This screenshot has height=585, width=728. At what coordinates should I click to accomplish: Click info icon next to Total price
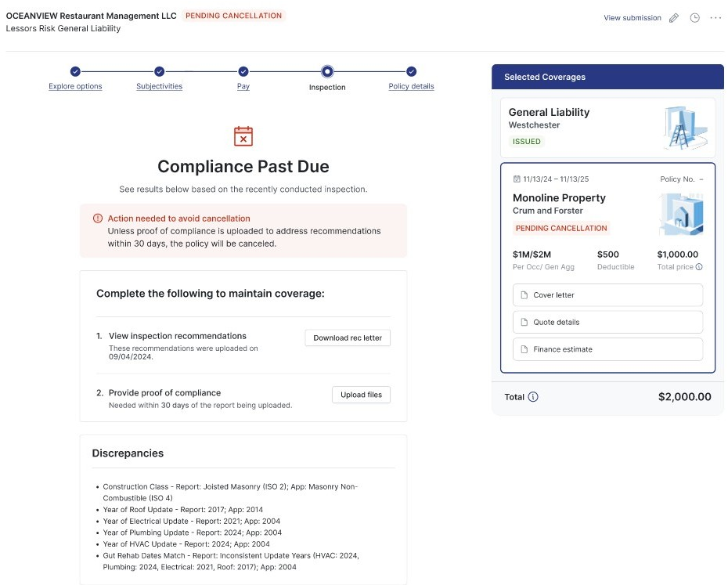coord(699,267)
